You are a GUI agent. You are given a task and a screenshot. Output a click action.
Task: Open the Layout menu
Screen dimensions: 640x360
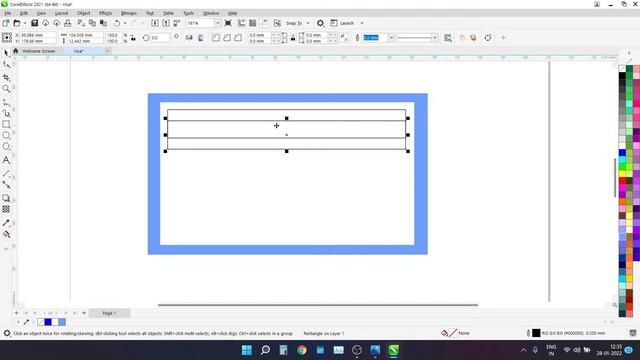62,13
